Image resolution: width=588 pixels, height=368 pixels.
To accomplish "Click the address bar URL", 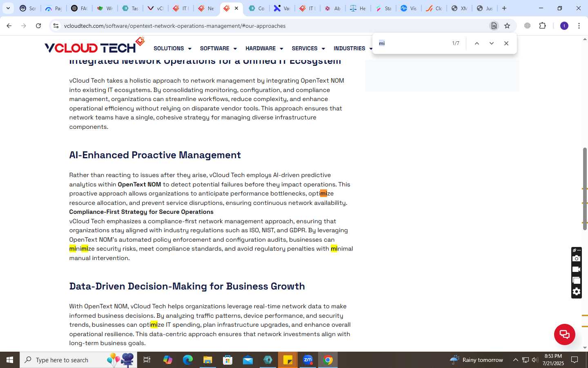I will (x=175, y=26).
